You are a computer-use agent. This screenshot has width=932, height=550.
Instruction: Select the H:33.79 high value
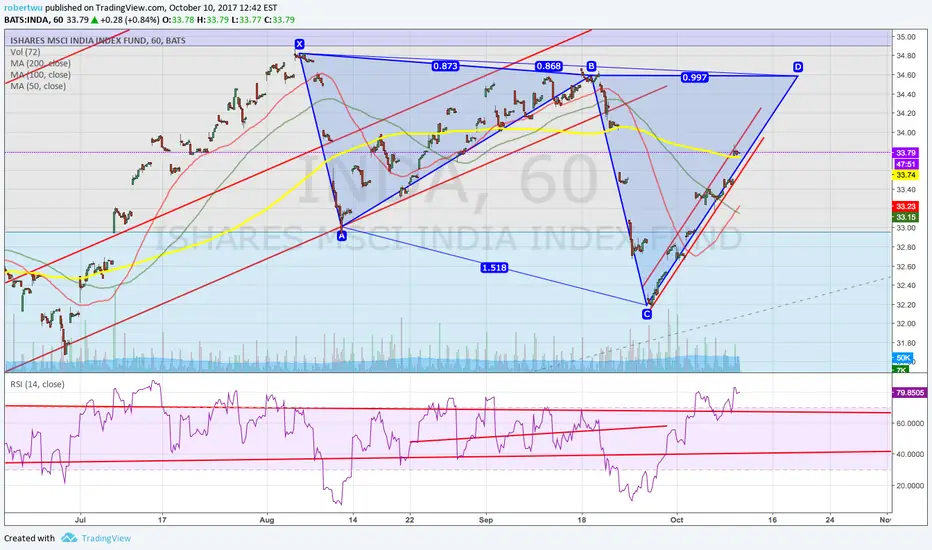[x=213, y=20]
